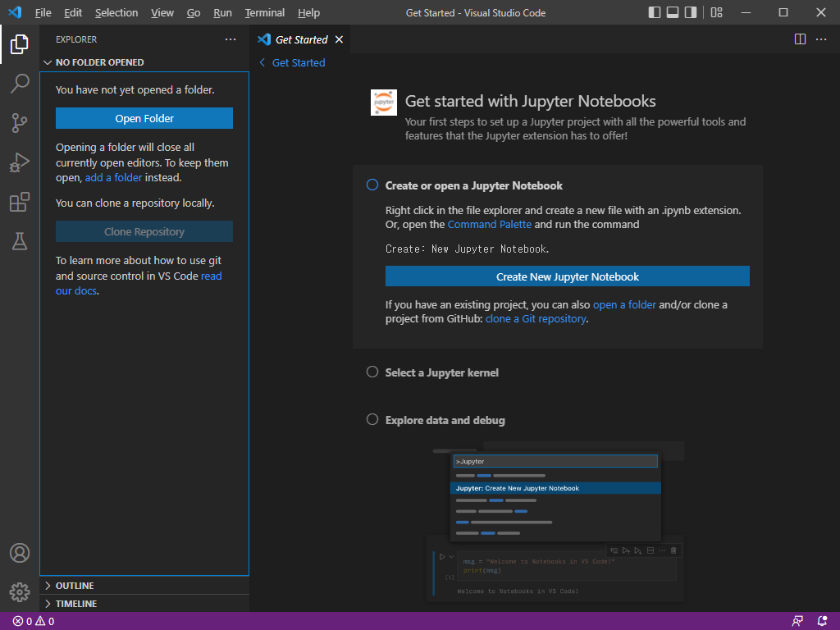Click the 'Explore data and debug' heading

point(445,420)
